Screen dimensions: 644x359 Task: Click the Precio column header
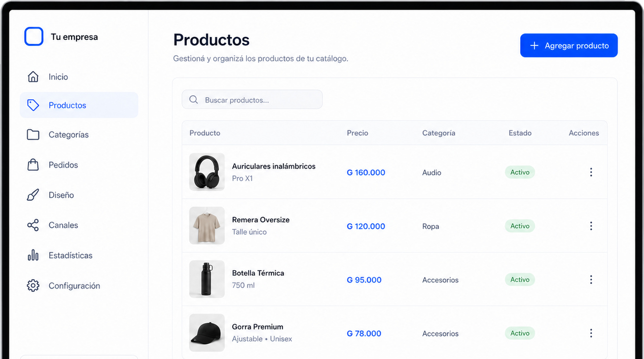[358, 133]
